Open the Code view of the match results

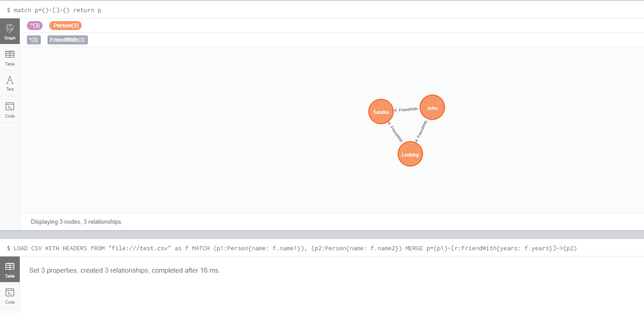tap(10, 109)
